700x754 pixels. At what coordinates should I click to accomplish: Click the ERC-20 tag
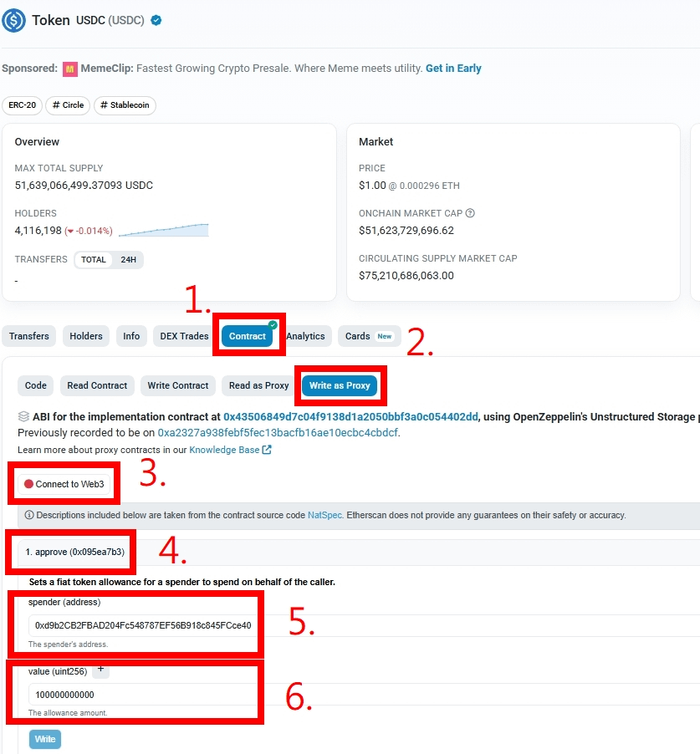[22, 104]
